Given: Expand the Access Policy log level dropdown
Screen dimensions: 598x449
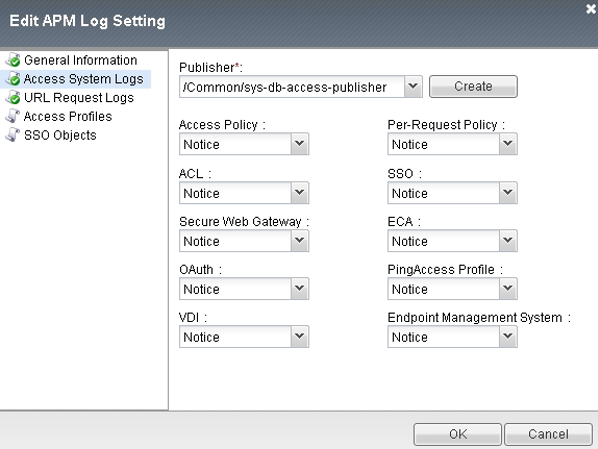Looking at the screenshot, I should (244, 144).
